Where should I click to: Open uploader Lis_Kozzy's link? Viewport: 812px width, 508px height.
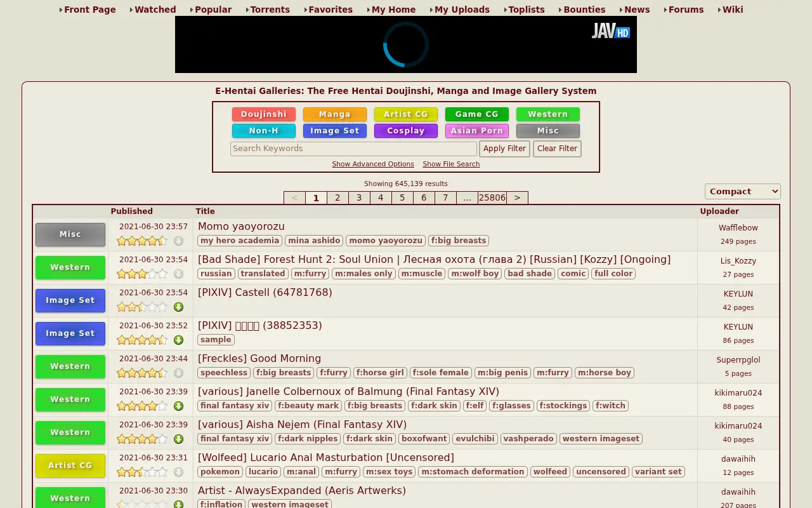pos(738,261)
